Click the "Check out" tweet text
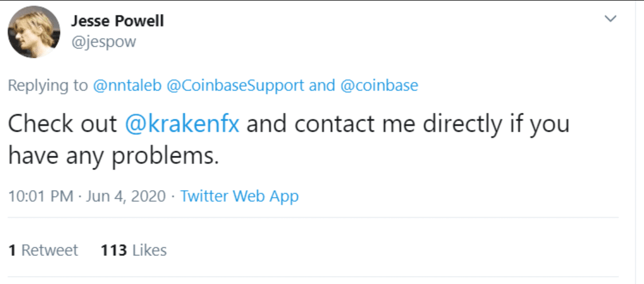Viewport: 644px width, 284px height. (62, 124)
